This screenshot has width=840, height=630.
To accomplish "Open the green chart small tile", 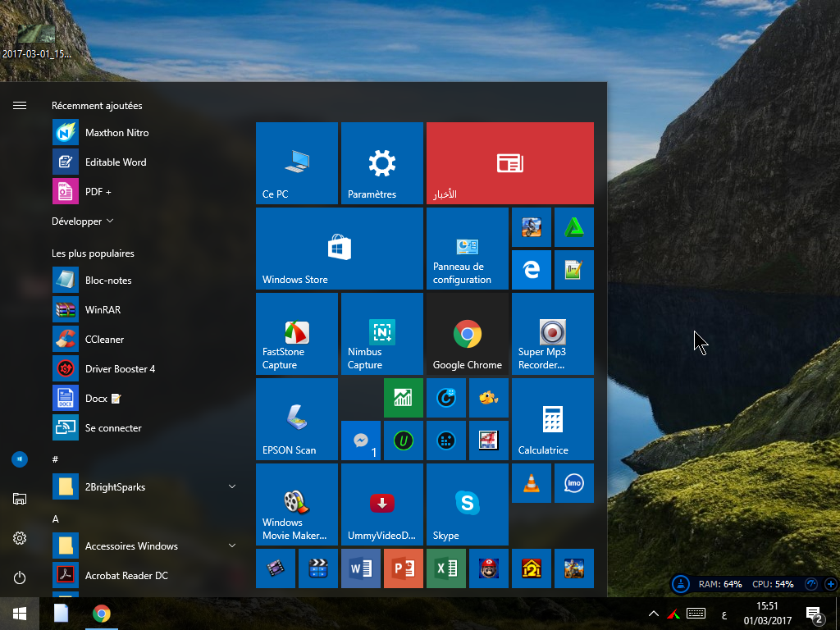I will click(404, 398).
